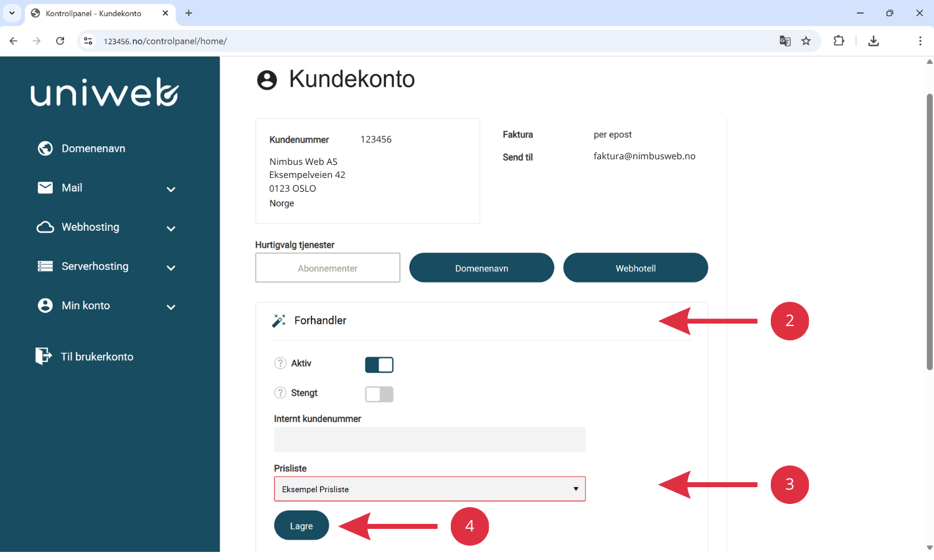934x560 pixels.
Task: Click the Kundekonto page heading
Action: [352, 79]
